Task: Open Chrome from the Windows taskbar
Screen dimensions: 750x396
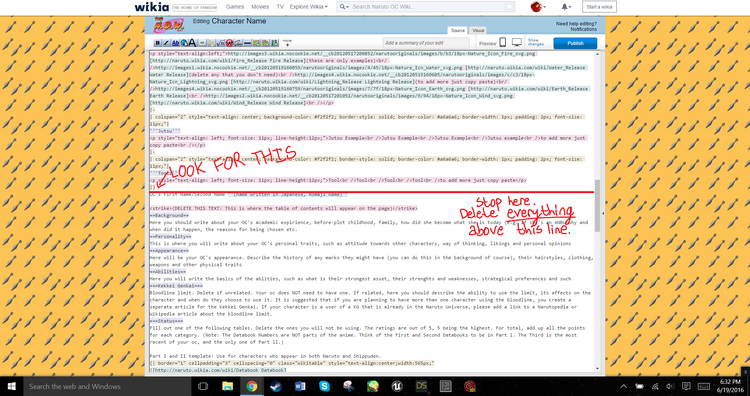Action: click(252, 386)
